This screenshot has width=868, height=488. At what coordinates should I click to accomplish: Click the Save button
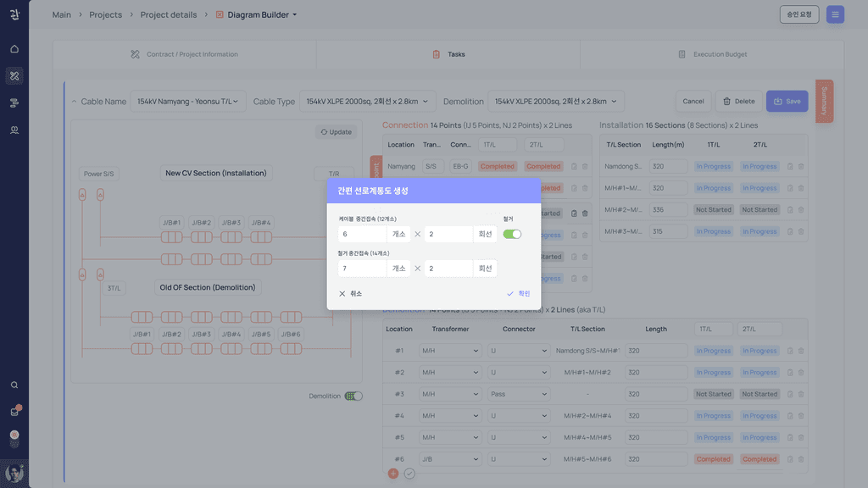point(787,102)
